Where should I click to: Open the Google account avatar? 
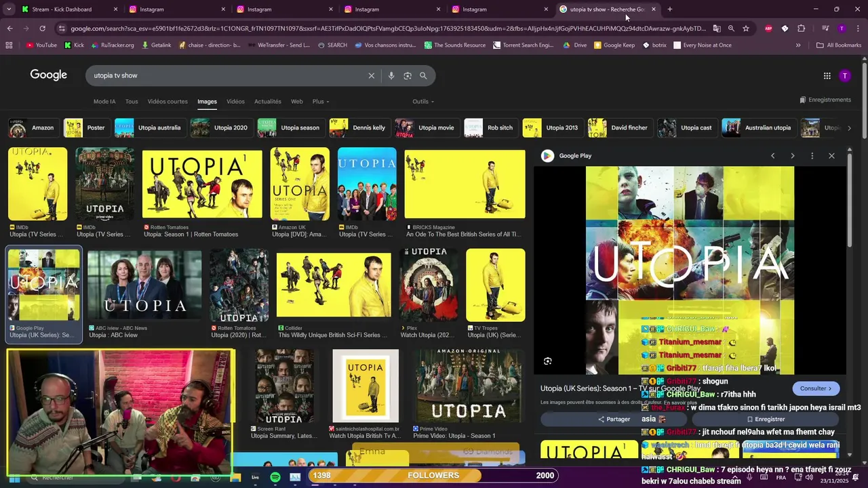coord(845,76)
